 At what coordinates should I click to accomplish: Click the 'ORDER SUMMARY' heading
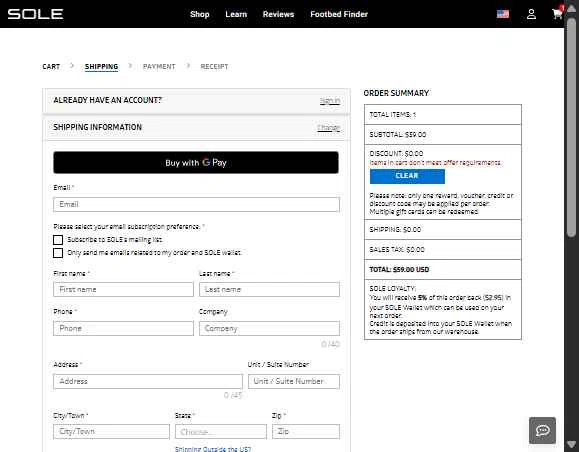point(396,93)
